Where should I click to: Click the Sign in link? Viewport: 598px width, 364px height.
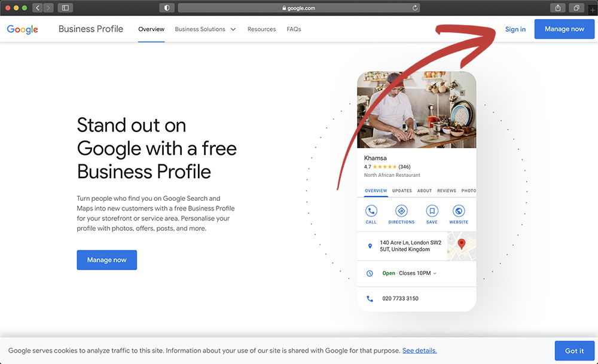coord(515,29)
